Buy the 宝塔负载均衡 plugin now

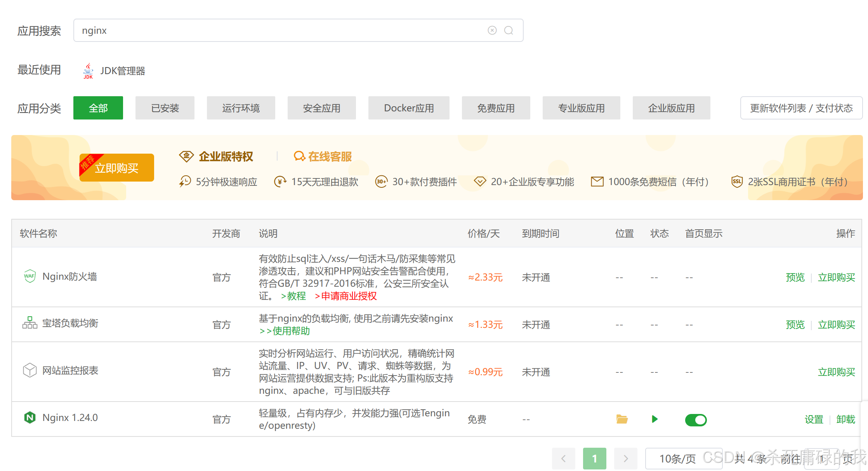836,324
